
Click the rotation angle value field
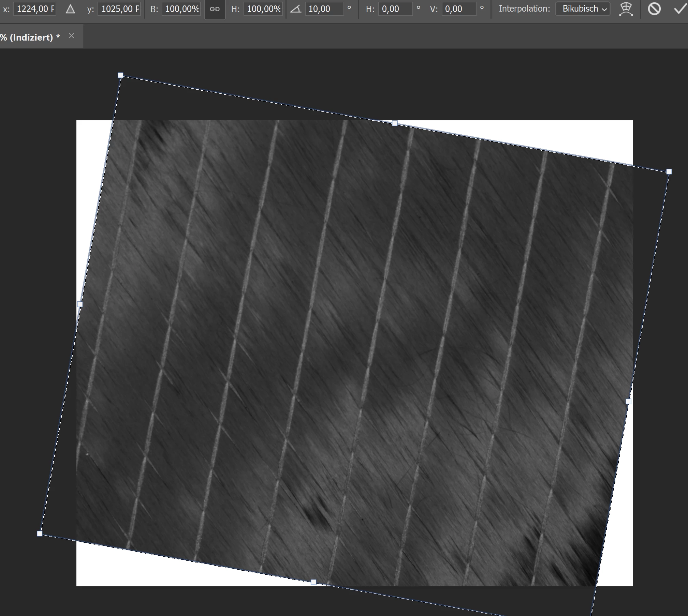[x=324, y=9]
